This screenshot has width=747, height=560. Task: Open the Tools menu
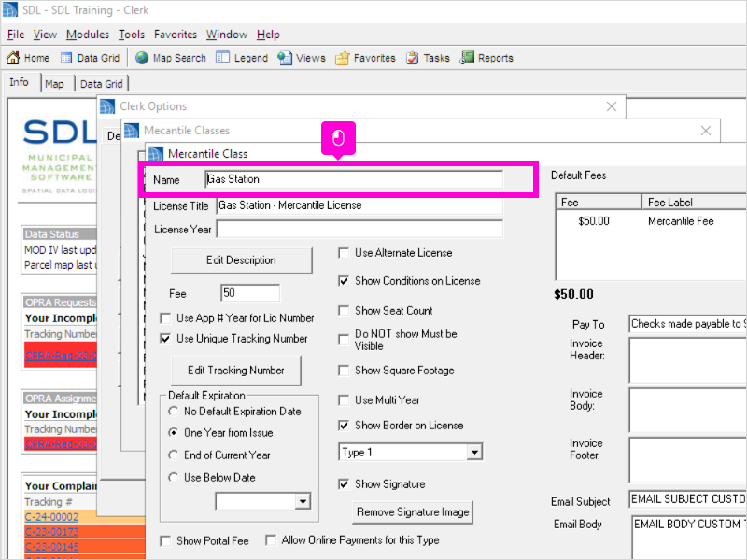[x=131, y=35]
